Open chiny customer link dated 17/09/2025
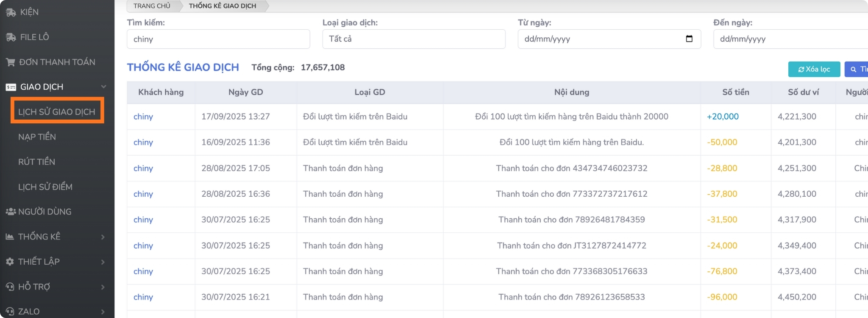 [143, 117]
